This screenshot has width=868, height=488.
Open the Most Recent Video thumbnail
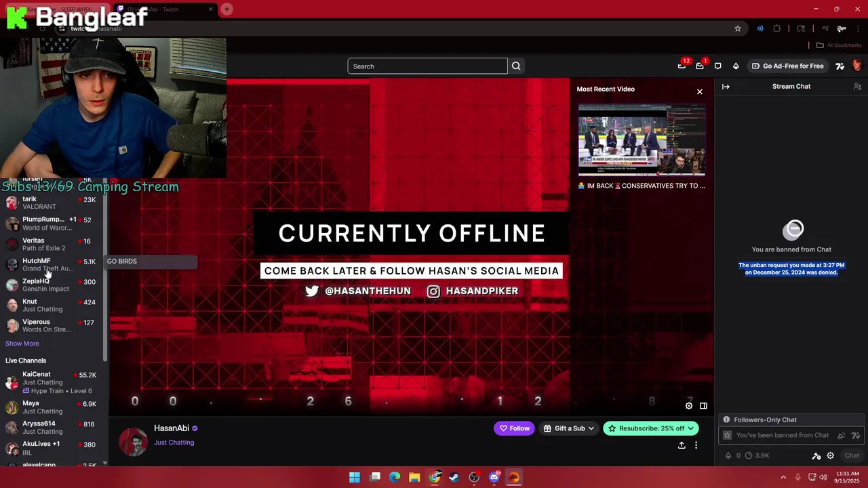click(x=642, y=140)
